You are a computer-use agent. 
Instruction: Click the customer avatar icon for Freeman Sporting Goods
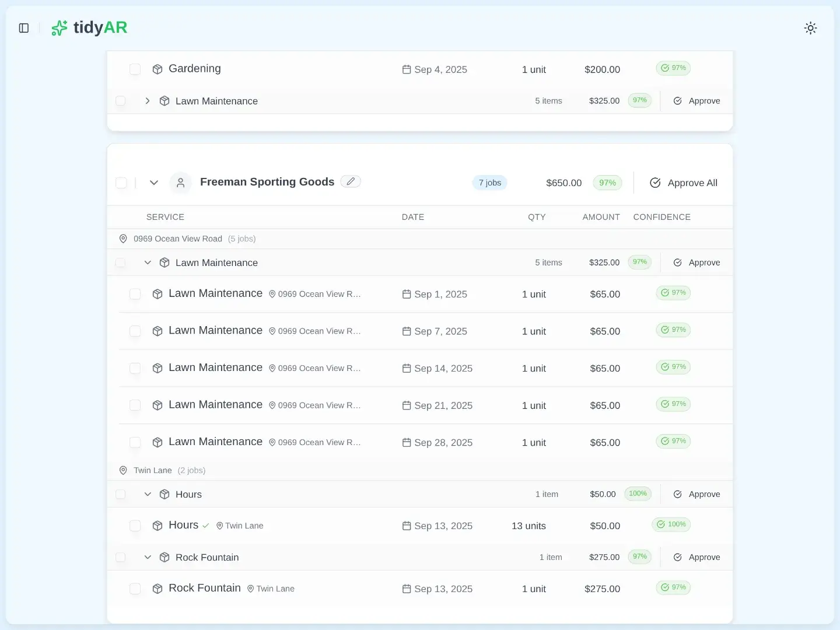pyautogui.click(x=181, y=183)
